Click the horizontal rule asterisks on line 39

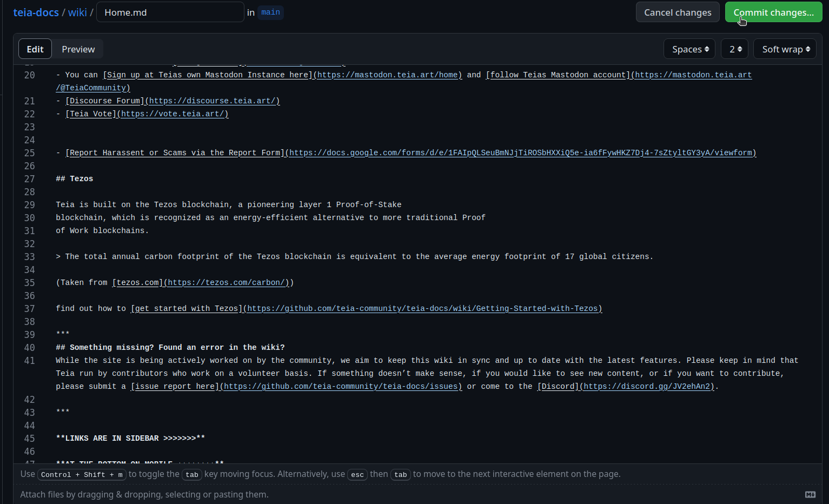point(63,334)
